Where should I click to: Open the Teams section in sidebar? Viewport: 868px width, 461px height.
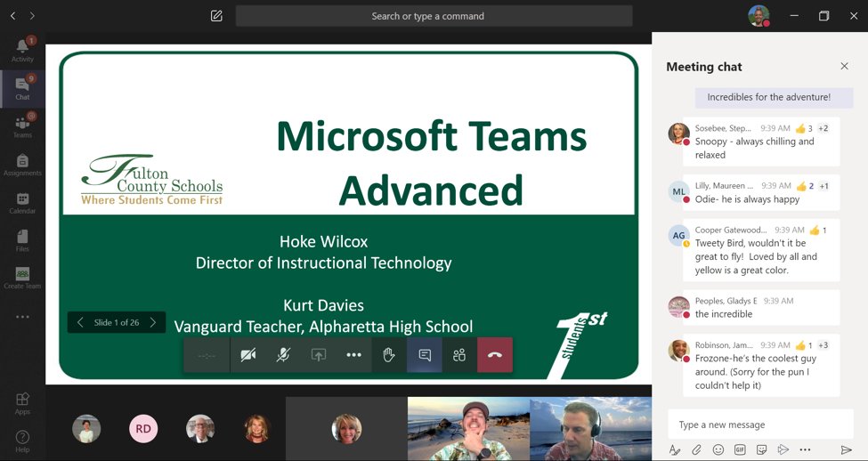(x=22, y=126)
